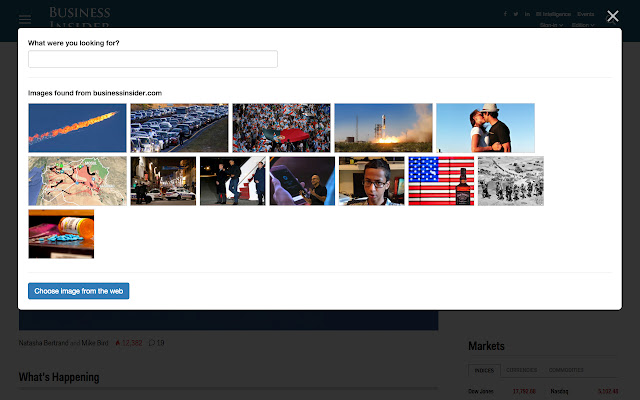The width and height of the screenshot is (640, 400).
Task: Open the LinkedIn icon in site header
Action: [527, 14]
